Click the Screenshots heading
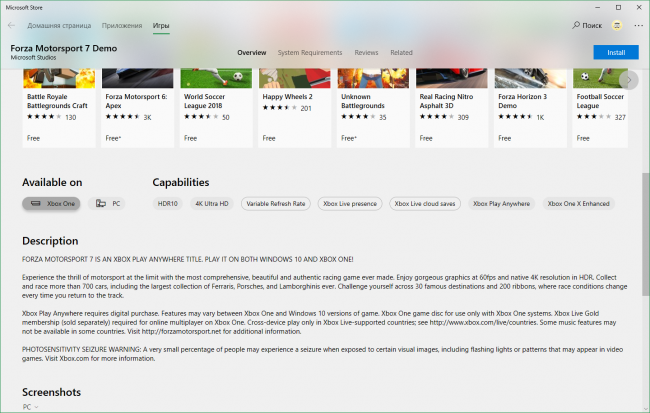The image size is (650, 413). pos(51,392)
